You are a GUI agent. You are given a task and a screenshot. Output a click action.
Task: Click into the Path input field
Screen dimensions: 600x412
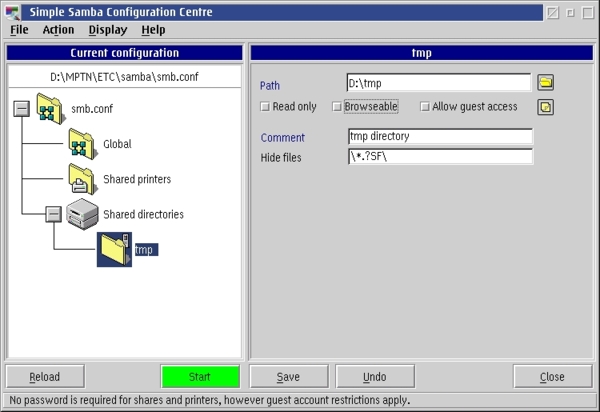tap(439, 83)
